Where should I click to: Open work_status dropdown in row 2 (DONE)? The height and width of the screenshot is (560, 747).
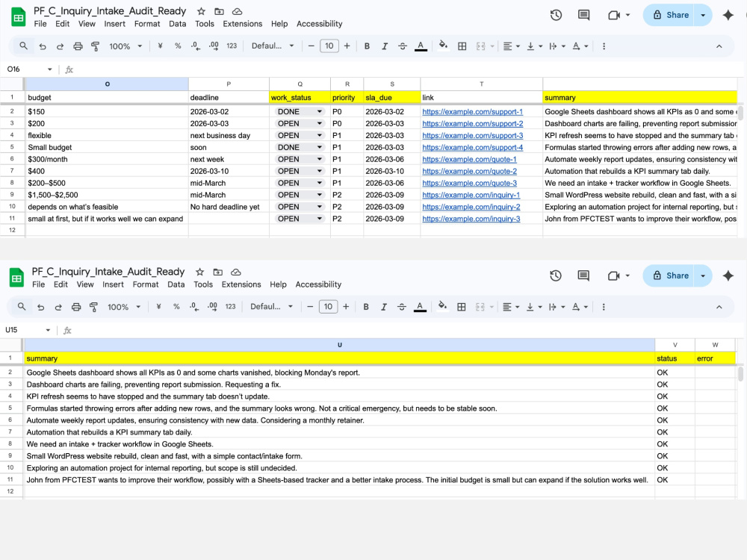(x=320, y=111)
